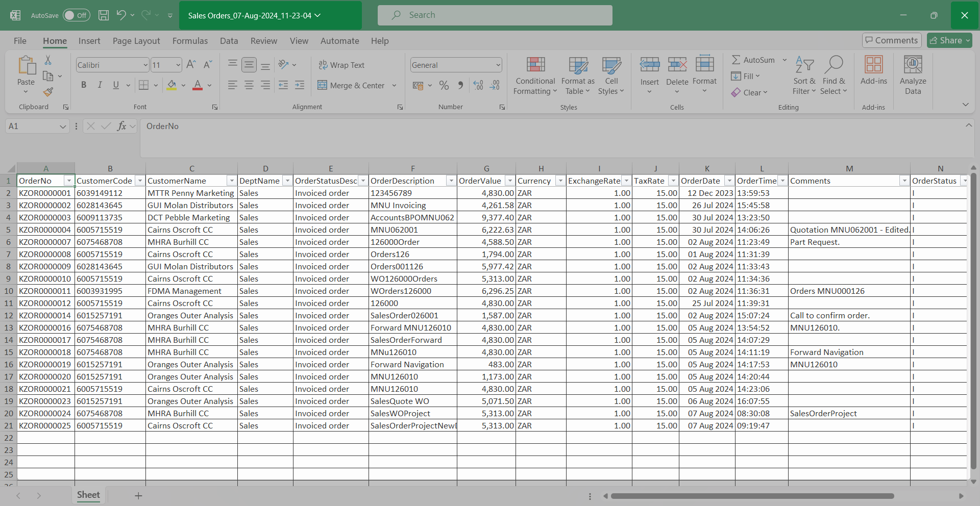Click the Format Painter icon
980x506 pixels.
(x=48, y=92)
